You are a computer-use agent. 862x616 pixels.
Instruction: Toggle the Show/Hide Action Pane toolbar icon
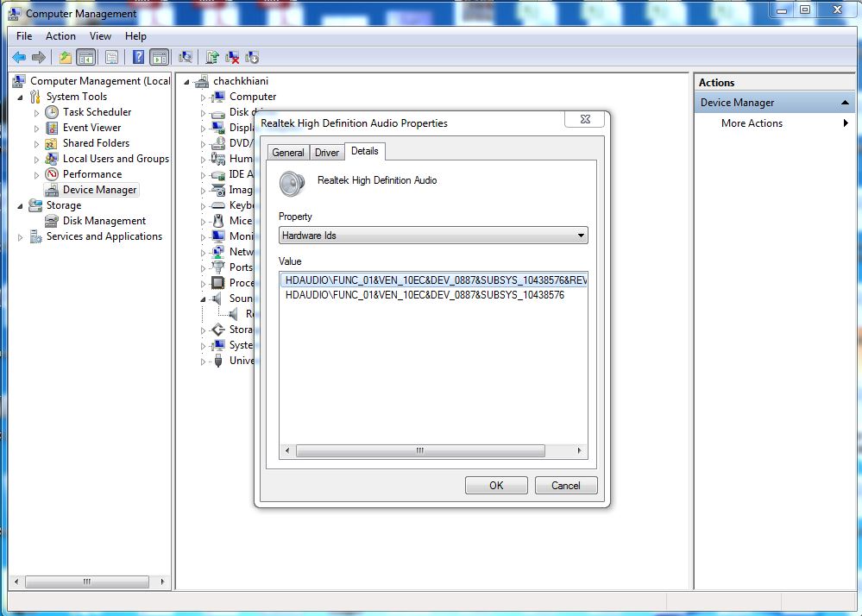click(x=160, y=57)
